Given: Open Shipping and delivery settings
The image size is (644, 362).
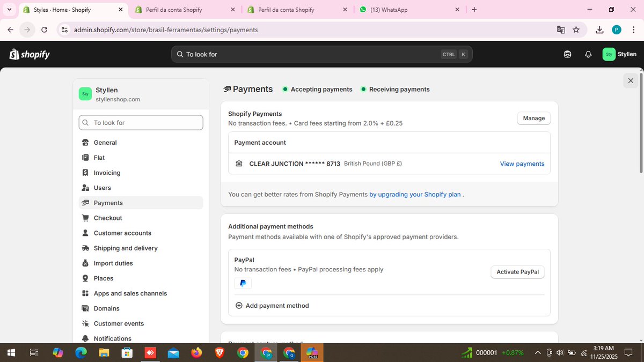Looking at the screenshot, I should (141, 248).
